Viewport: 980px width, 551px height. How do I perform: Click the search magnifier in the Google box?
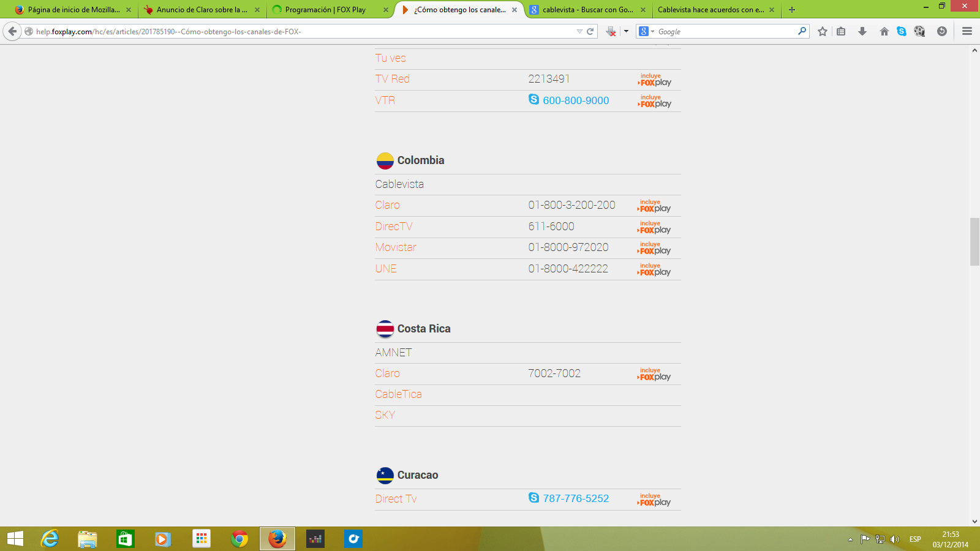(x=802, y=31)
